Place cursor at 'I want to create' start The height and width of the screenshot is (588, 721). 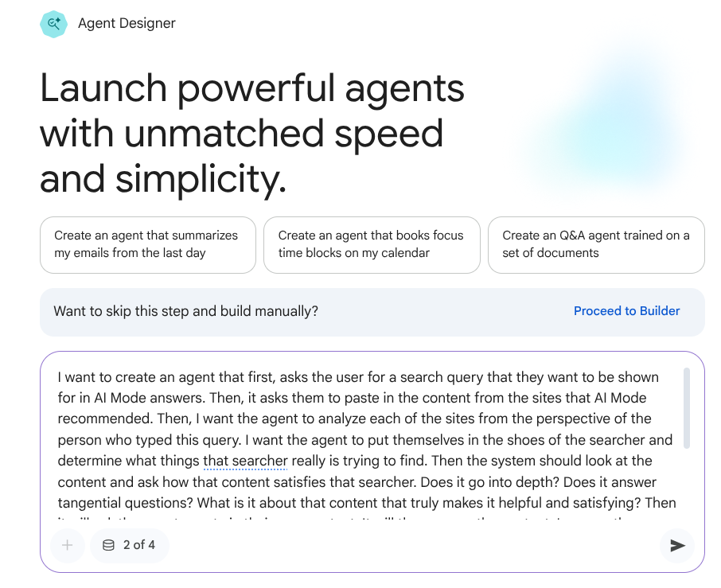pyautogui.click(x=59, y=376)
